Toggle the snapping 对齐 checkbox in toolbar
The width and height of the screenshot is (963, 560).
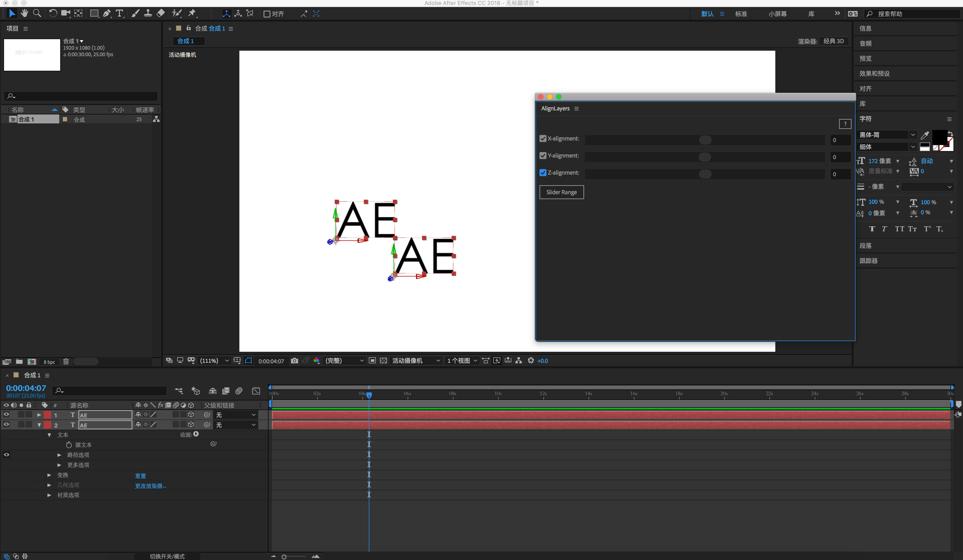pos(267,14)
